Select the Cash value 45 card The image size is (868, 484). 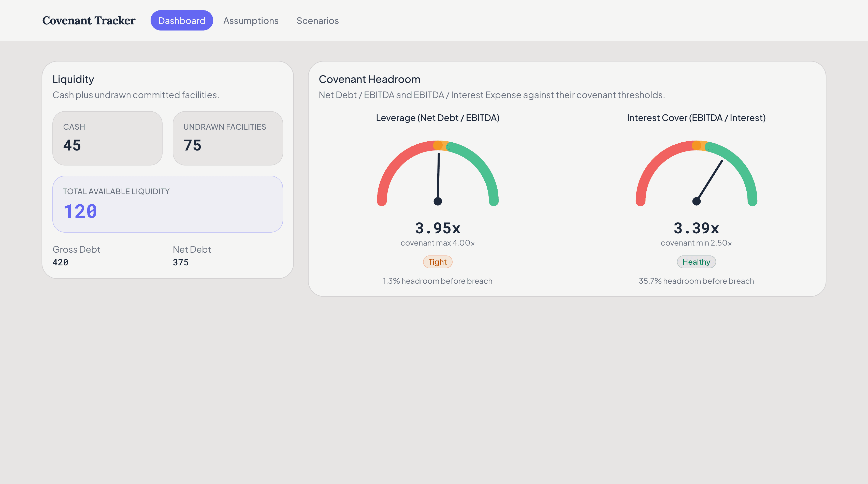pyautogui.click(x=108, y=138)
